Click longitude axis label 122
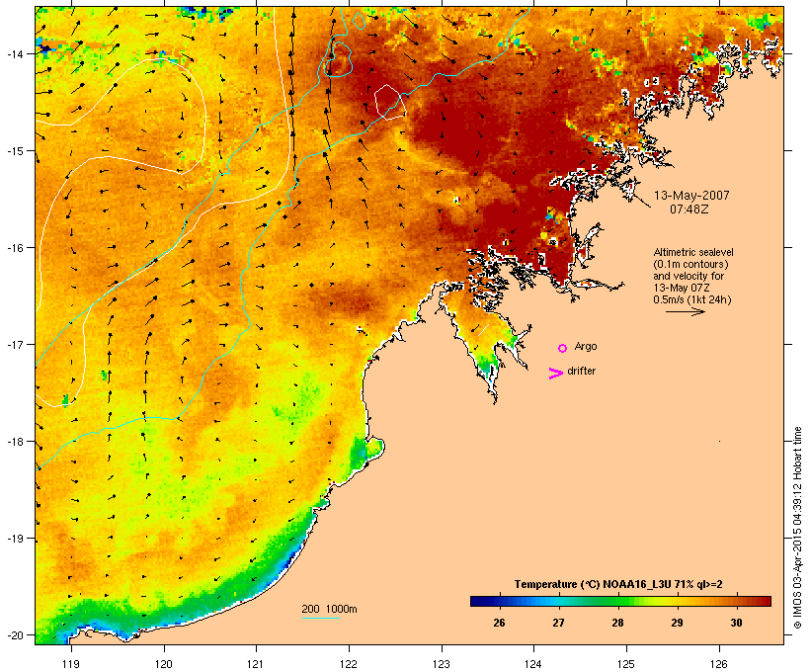The height and width of the screenshot is (672, 810). [x=349, y=664]
